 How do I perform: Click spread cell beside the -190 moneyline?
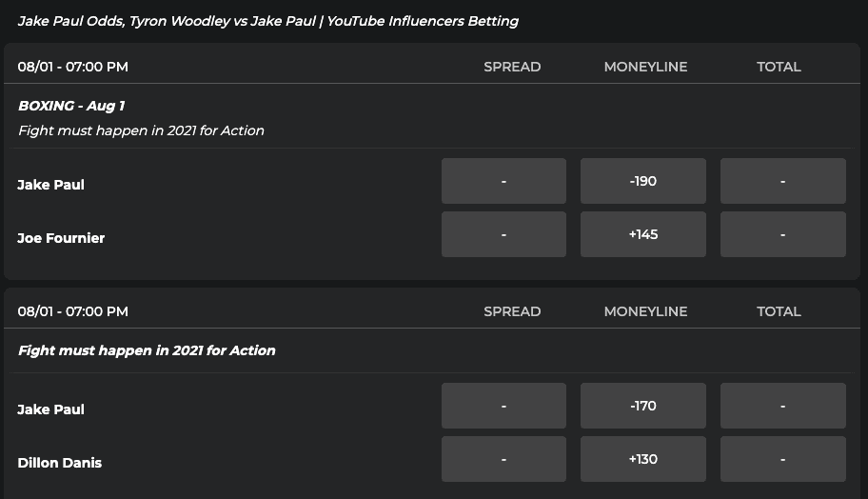coord(503,181)
